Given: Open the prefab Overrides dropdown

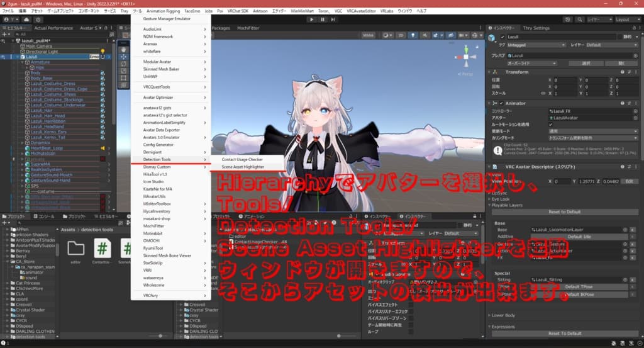Looking at the screenshot, I should pyautogui.click(x=531, y=64).
